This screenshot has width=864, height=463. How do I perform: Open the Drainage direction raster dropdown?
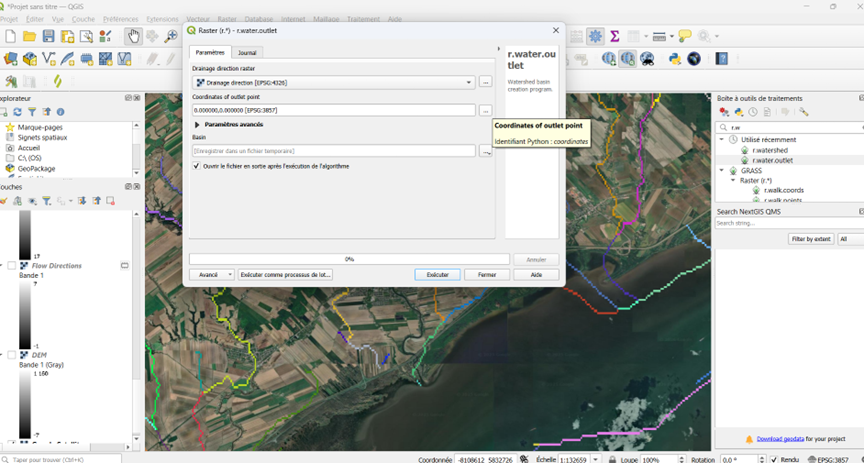point(468,82)
